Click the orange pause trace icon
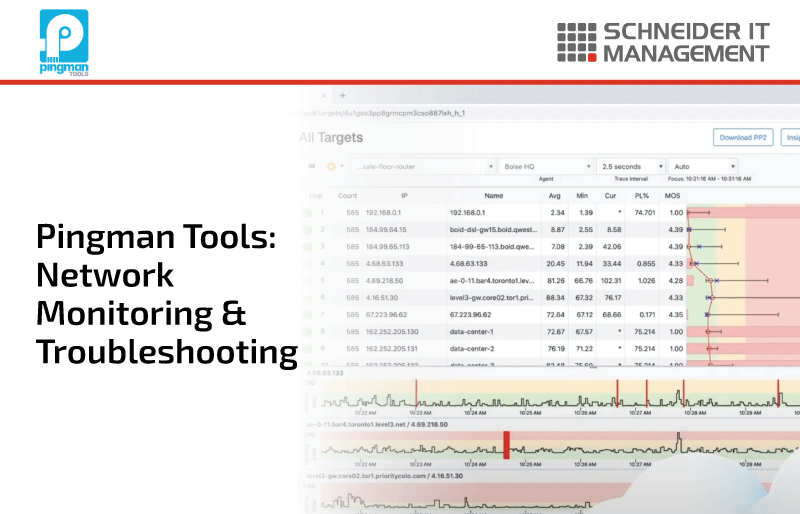Screen dimensions: 800x514 pos(331,166)
